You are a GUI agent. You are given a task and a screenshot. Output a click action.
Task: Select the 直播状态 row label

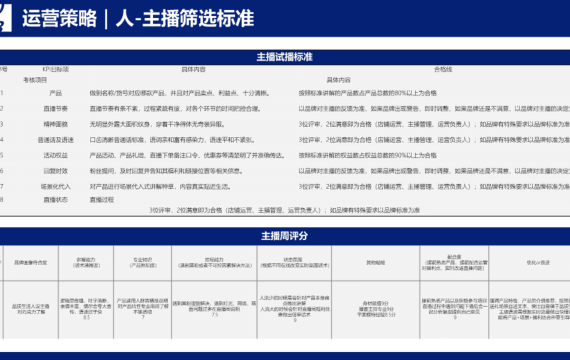tap(55, 200)
